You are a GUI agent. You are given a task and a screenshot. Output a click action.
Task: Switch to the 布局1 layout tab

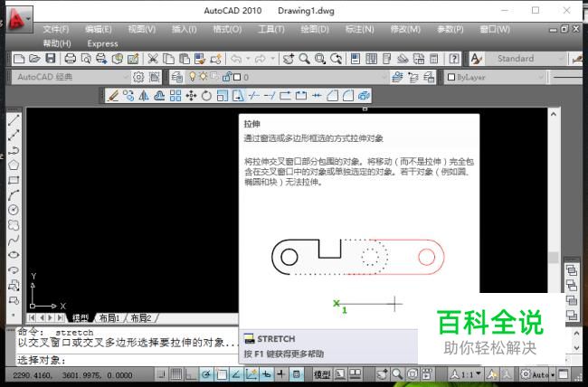coord(109,318)
